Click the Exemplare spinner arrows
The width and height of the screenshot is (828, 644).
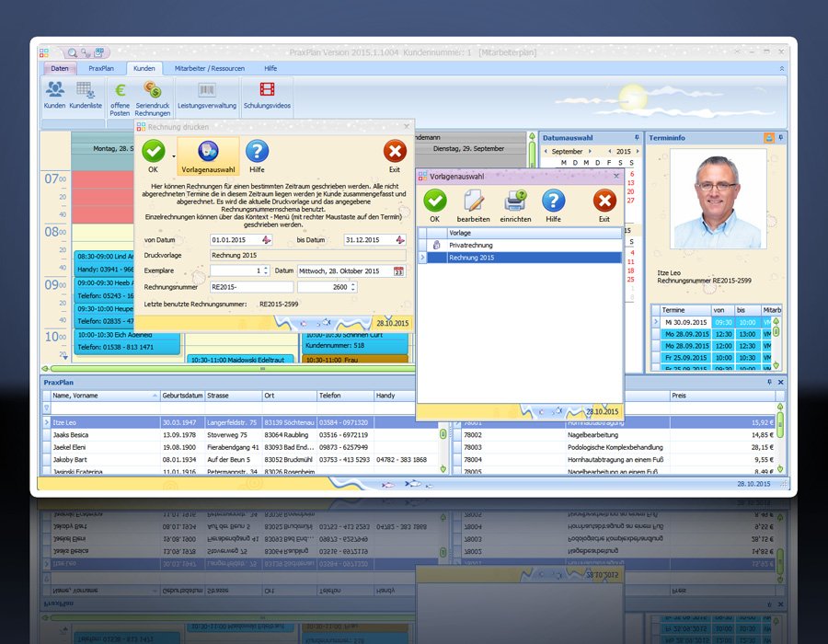coord(266,270)
